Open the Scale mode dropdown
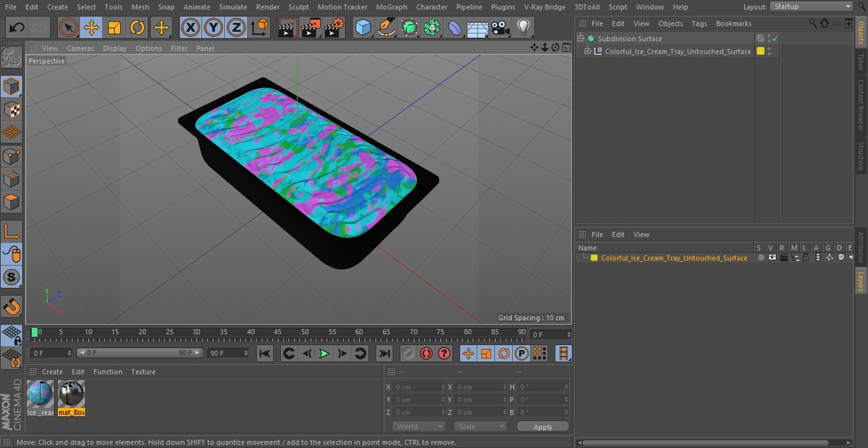 point(480,426)
